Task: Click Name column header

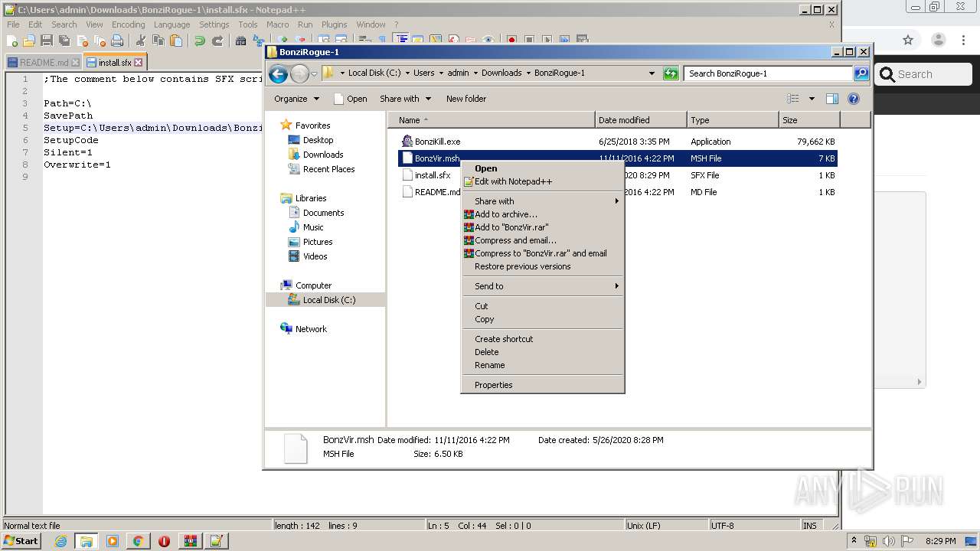Action: (x=492, y=120)
